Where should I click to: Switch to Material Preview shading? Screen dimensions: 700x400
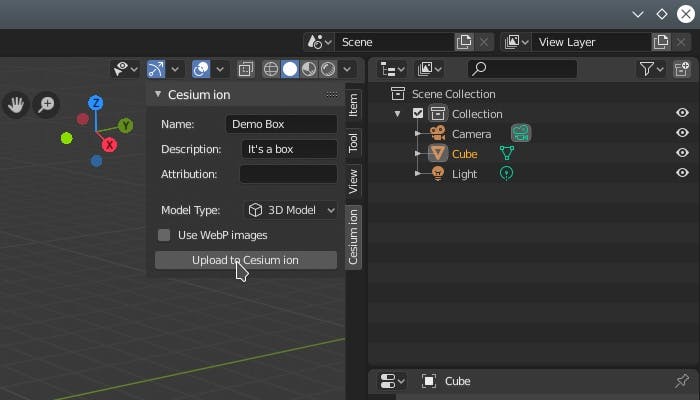309,69
